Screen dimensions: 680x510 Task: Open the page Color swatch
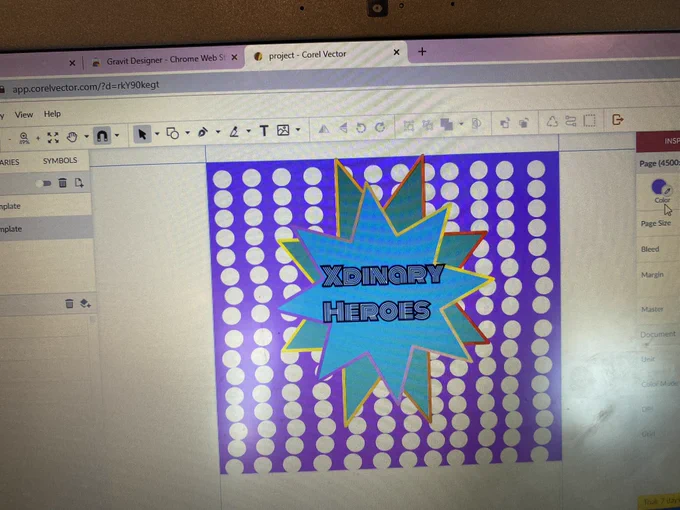point(660,187)
